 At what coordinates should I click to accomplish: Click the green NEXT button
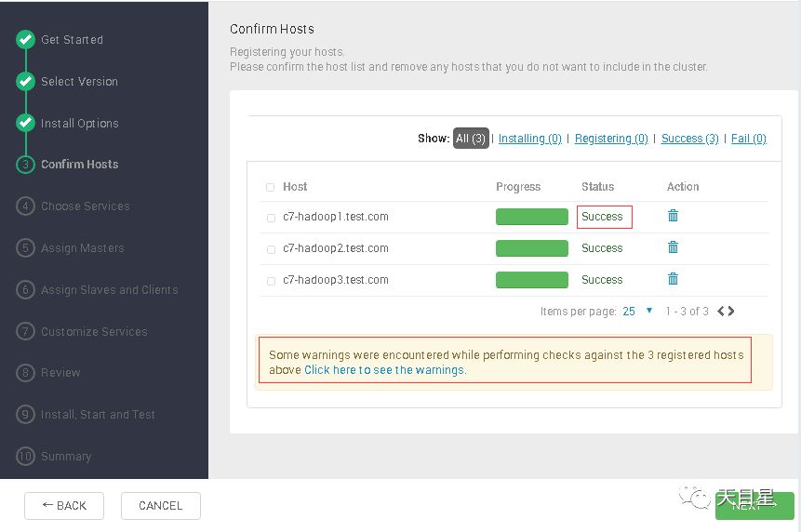(754, 506)
